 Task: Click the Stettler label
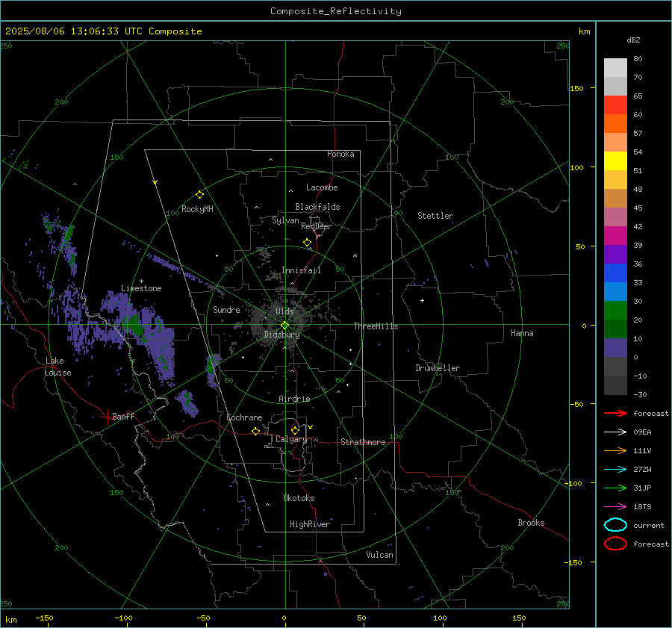coord(435,216)
